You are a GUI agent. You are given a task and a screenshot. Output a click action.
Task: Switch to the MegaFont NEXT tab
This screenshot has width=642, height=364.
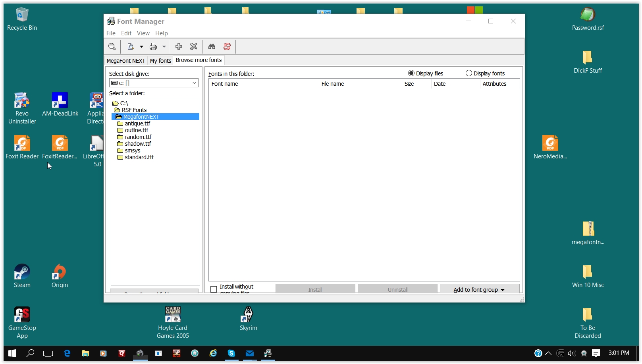pos(126,61)
